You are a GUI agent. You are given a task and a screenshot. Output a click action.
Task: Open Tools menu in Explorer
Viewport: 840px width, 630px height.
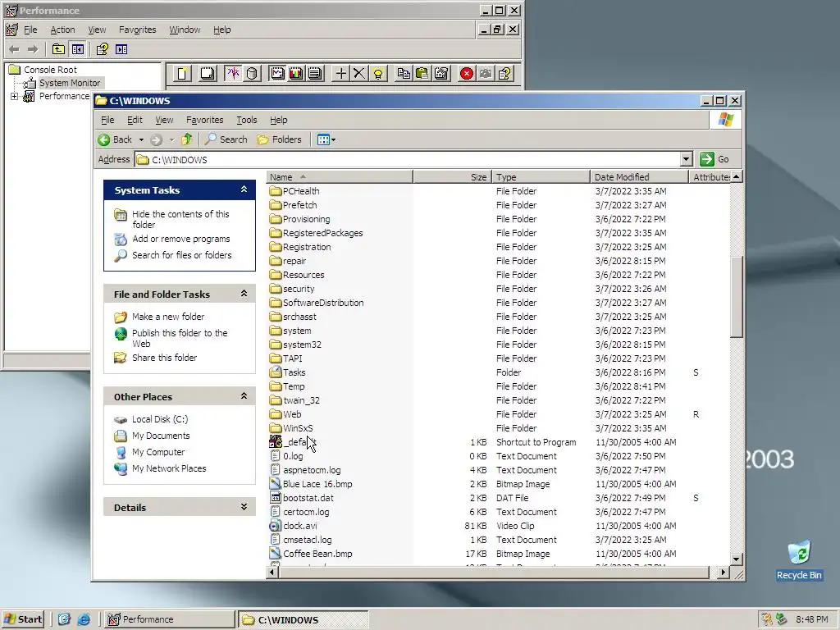tap(247, 120)
